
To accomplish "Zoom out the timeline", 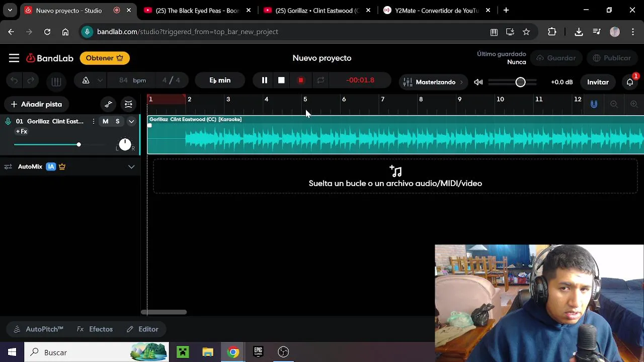I will [614, 104].
